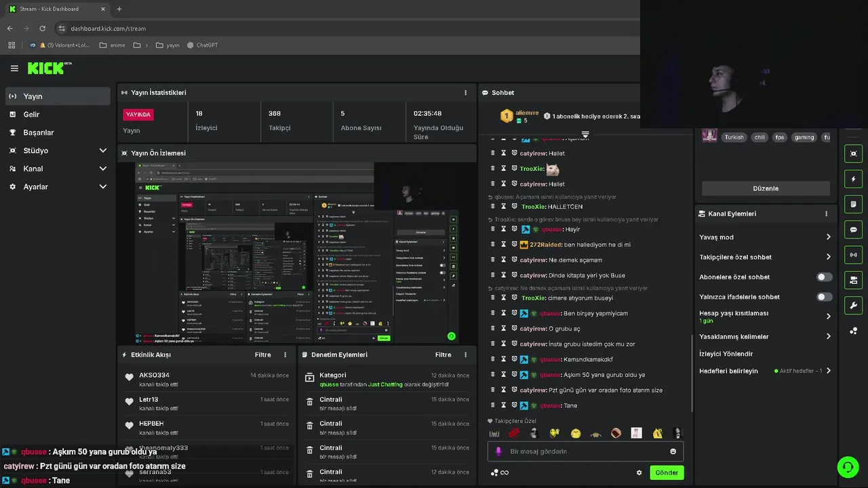The height and width of the screenshot is (488, 868).
Task: Click the video camera icon in right toolbar
Action: pos(853,280)
